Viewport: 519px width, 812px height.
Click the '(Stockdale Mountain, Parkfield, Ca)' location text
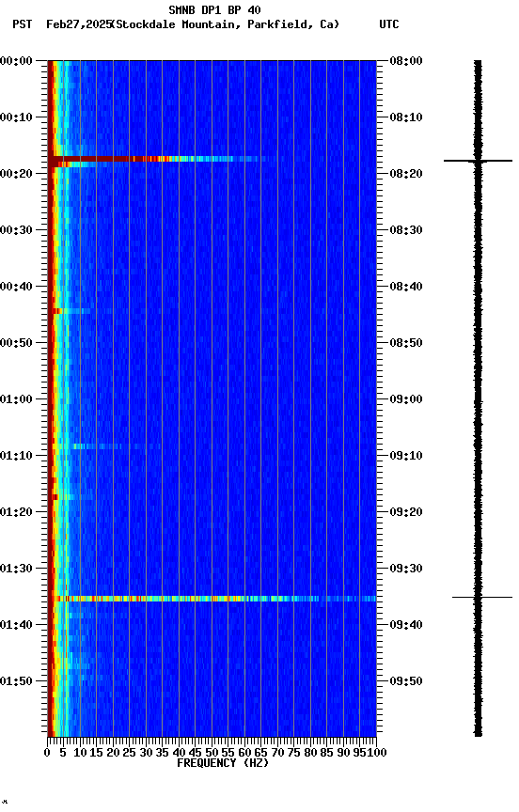coord(226,24)
